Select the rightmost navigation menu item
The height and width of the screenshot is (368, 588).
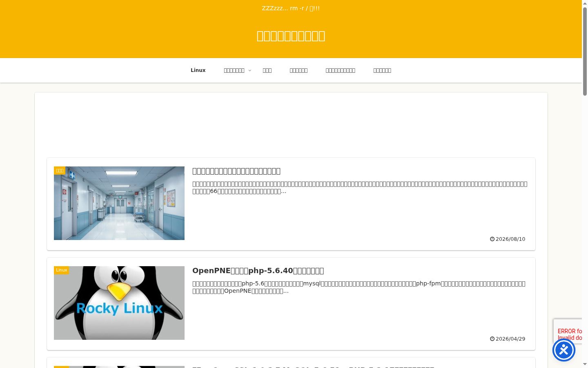[x=382, y=70]
